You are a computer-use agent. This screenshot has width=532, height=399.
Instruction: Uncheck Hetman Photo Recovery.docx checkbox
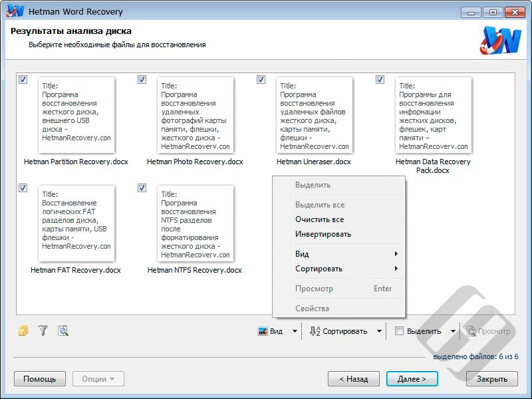[142, 79]
